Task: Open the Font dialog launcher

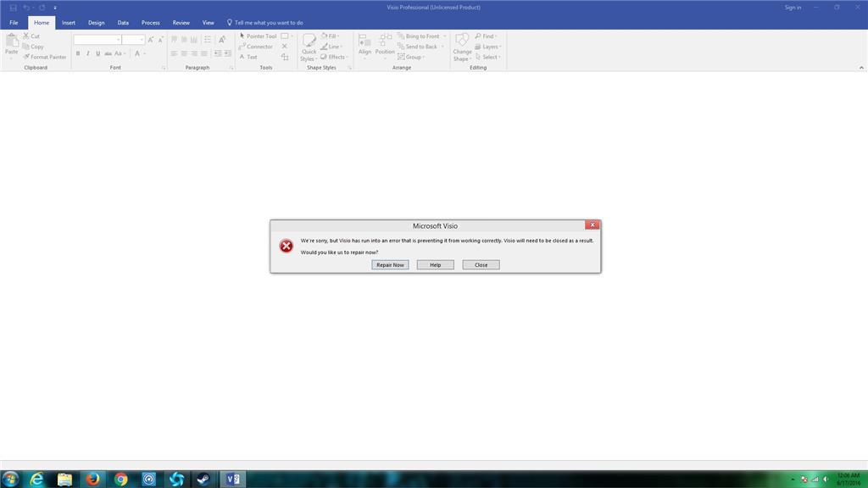Action: point(164,68)
